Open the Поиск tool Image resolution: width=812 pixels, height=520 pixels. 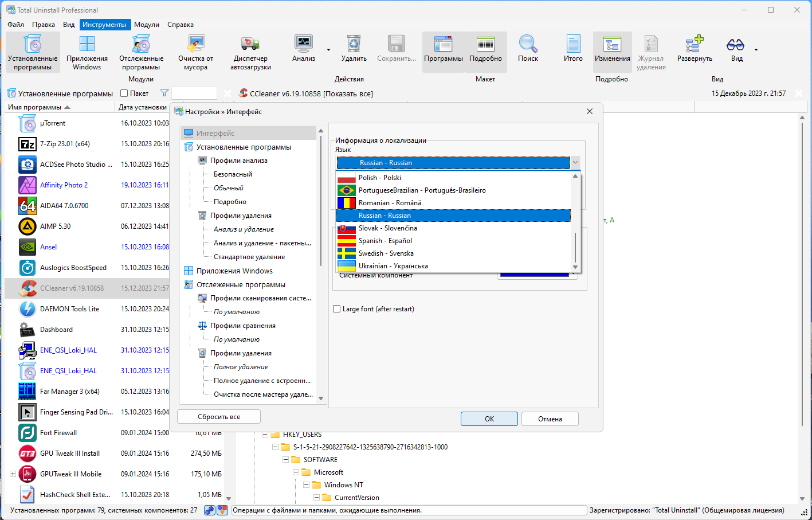(528, 48)
